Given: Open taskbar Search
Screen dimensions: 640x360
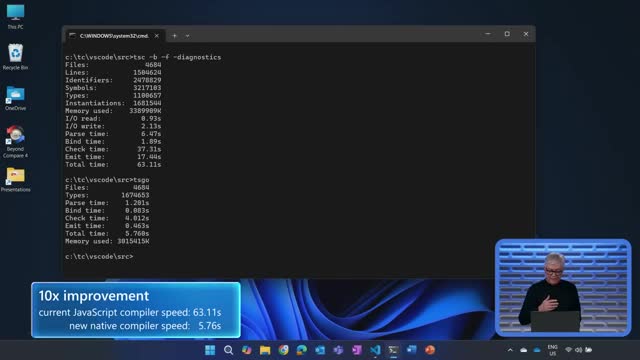Looking at the screenshot, I should tap(229, 350).
